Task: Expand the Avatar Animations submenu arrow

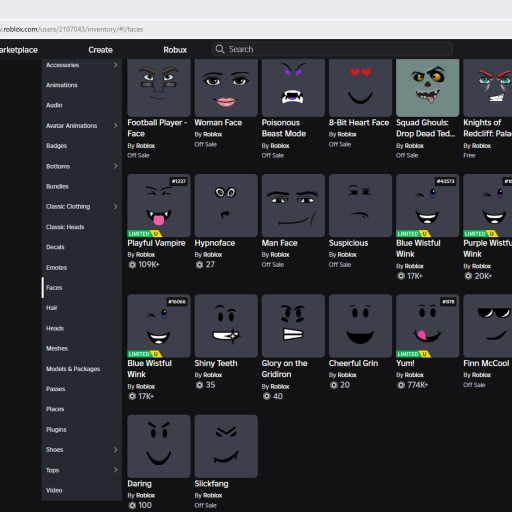Action: 115,125
